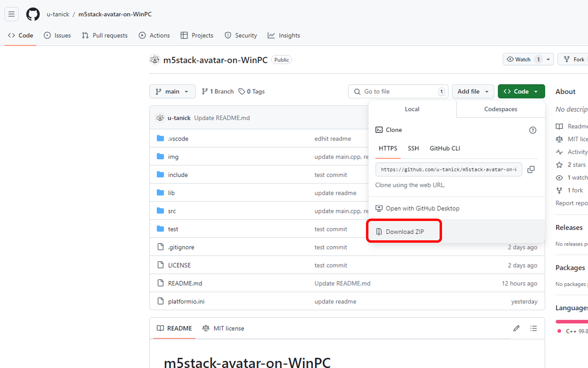Open the Security tab

pyautogui.click(x=241, y=36)
